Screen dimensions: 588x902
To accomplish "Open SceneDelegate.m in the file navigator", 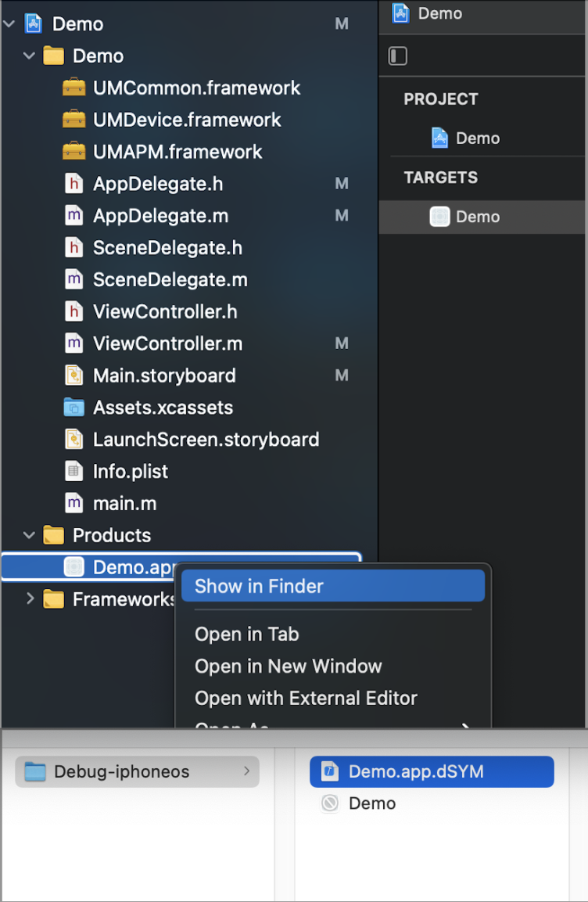I will tap(170, 279).
